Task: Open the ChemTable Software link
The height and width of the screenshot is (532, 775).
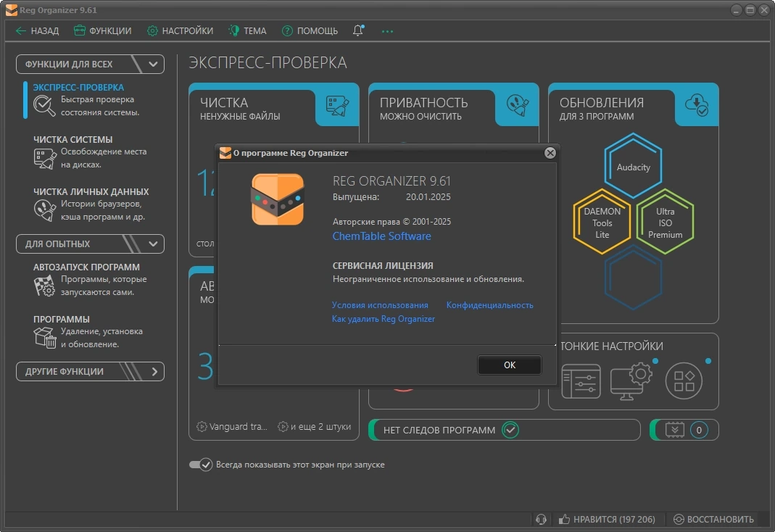Action: (381, 236)
